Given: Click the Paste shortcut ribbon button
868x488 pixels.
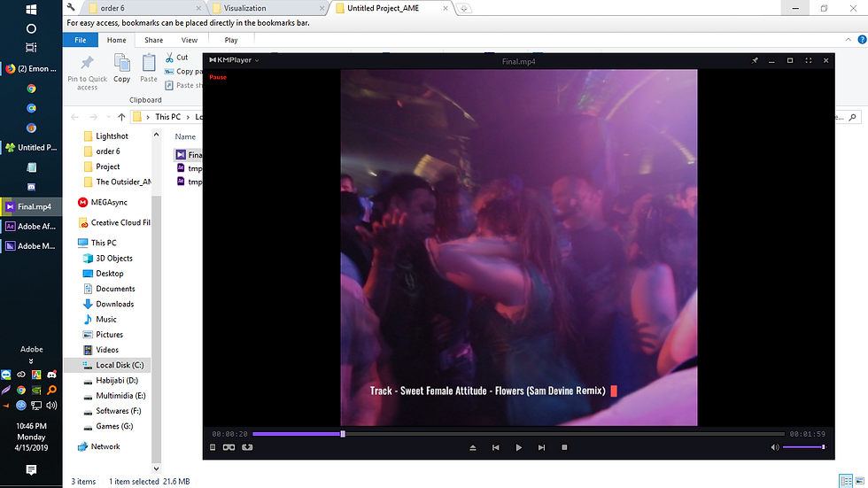Looking at the screenshot, I should 183,85.
